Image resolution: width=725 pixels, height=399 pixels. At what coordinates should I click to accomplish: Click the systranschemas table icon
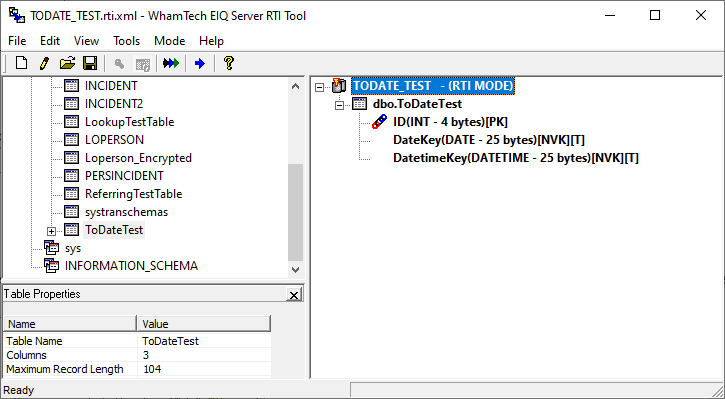point(71,212)
